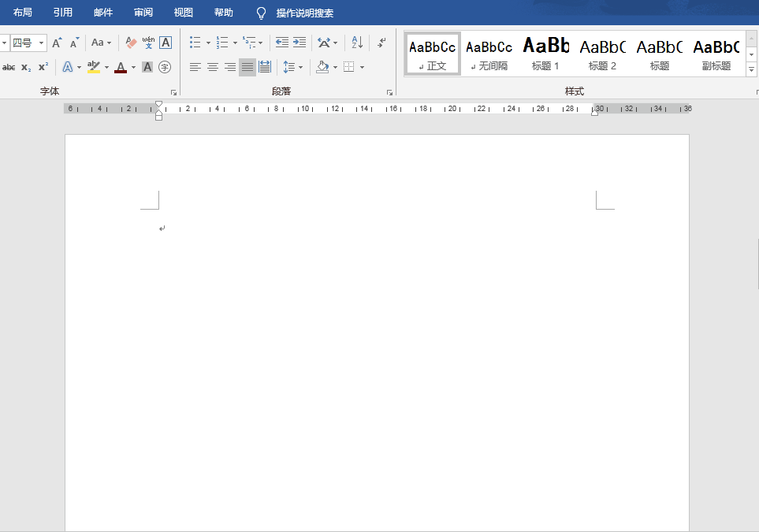
Task: Increase font size with the grow font icon
Action: click(57, 43)
